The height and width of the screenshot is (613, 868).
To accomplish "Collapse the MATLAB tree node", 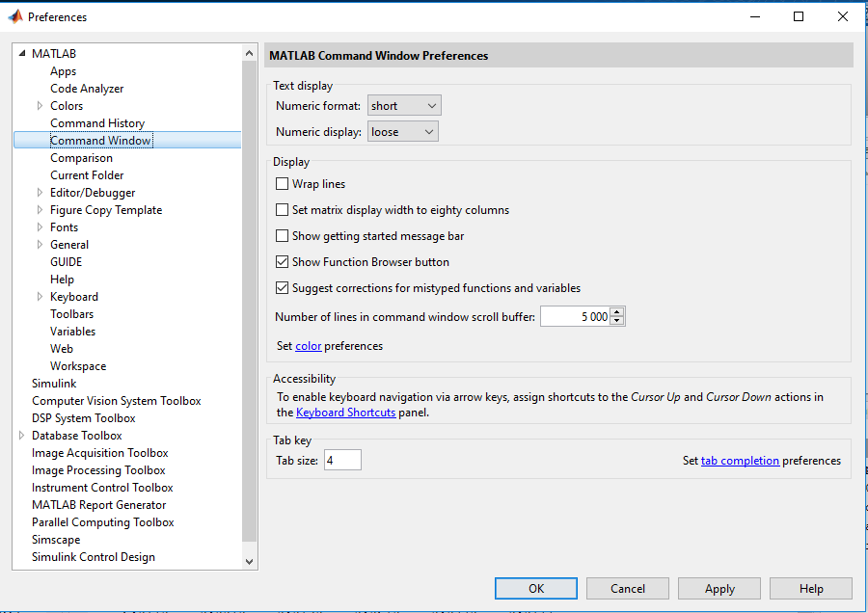I will [22, 54].
